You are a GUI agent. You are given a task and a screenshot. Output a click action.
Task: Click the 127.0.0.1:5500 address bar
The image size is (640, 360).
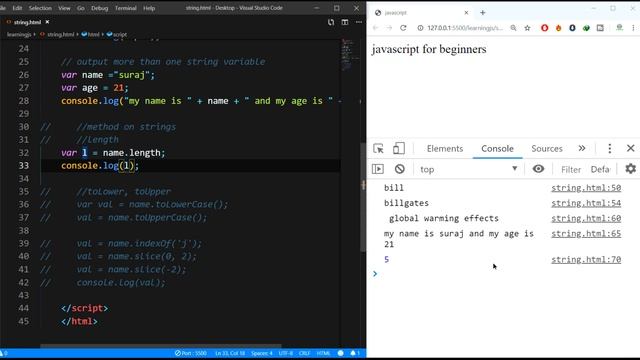pyautogui.click(x=465, y=28)
